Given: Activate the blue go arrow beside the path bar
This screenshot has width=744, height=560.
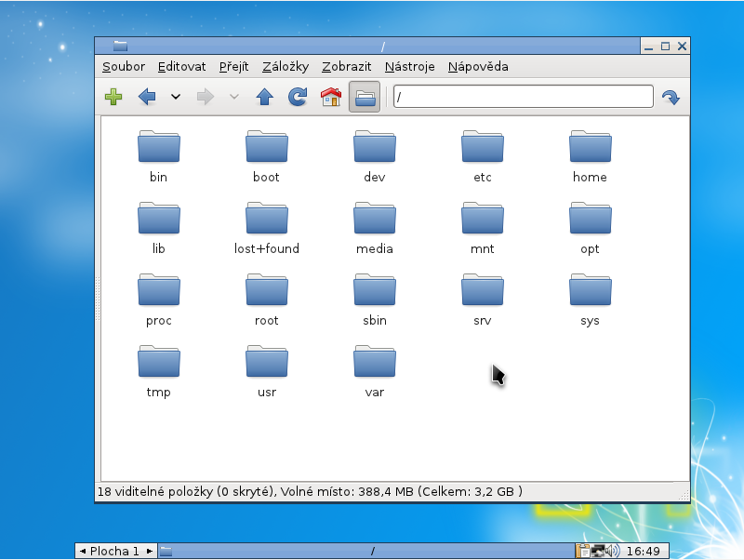Looking at the screenshot, I should point(671,96).
